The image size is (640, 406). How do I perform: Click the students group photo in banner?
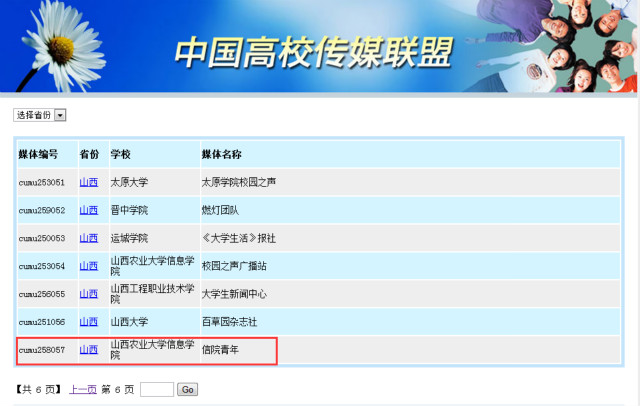[x=551, y=46]
